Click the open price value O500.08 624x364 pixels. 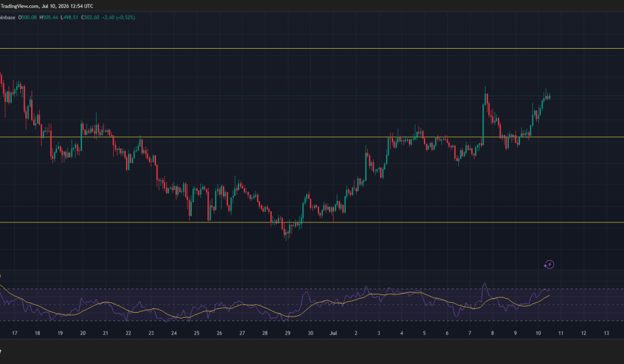(27, 18)
